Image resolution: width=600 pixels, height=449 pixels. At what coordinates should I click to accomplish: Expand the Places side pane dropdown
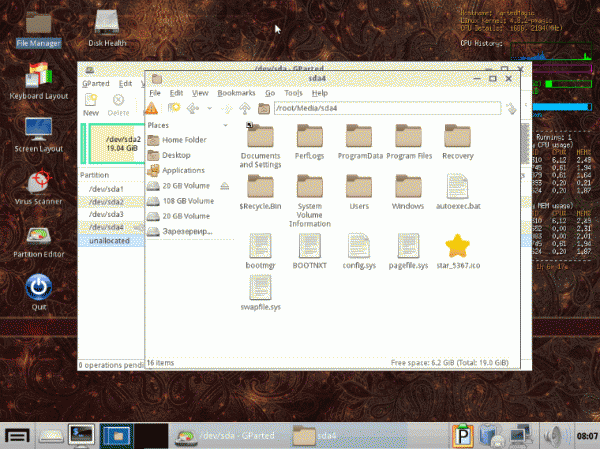click(x=228, y=125)
